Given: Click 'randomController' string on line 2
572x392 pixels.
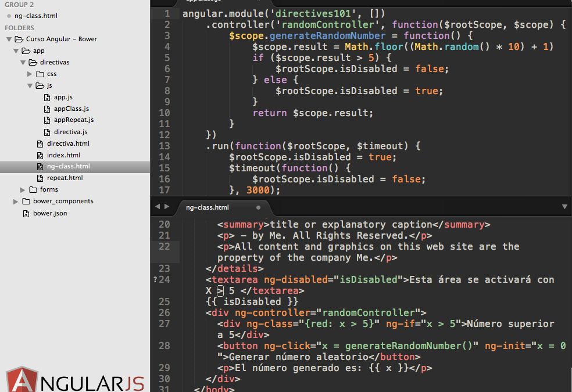Looking at the screenshot, I should pos(327,25).
